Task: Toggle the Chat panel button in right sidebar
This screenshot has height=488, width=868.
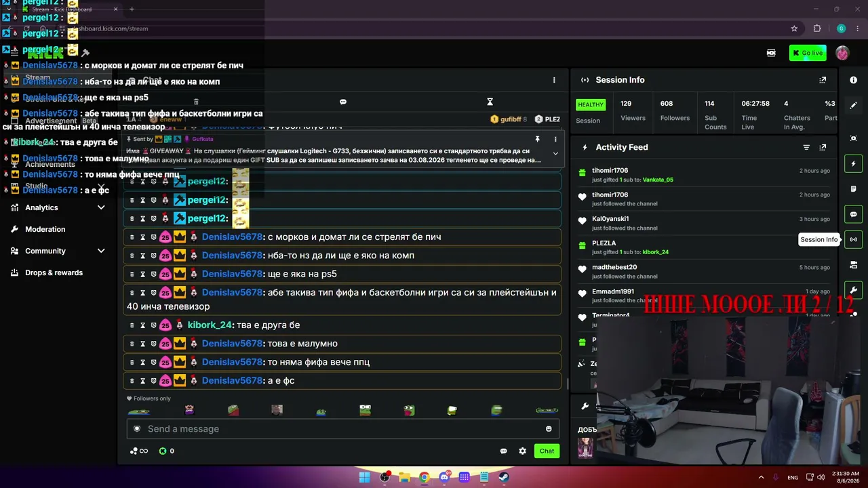Action: point(853,214)
